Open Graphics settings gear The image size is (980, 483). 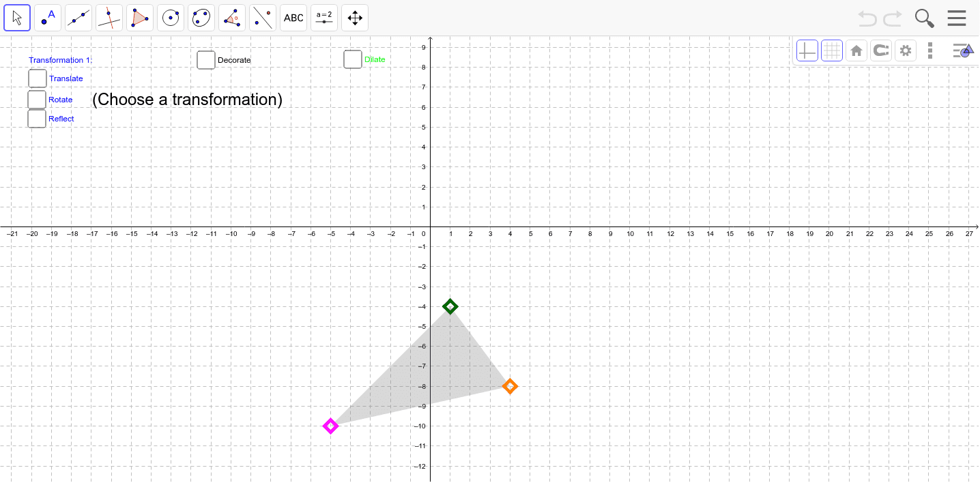(906, 50)
